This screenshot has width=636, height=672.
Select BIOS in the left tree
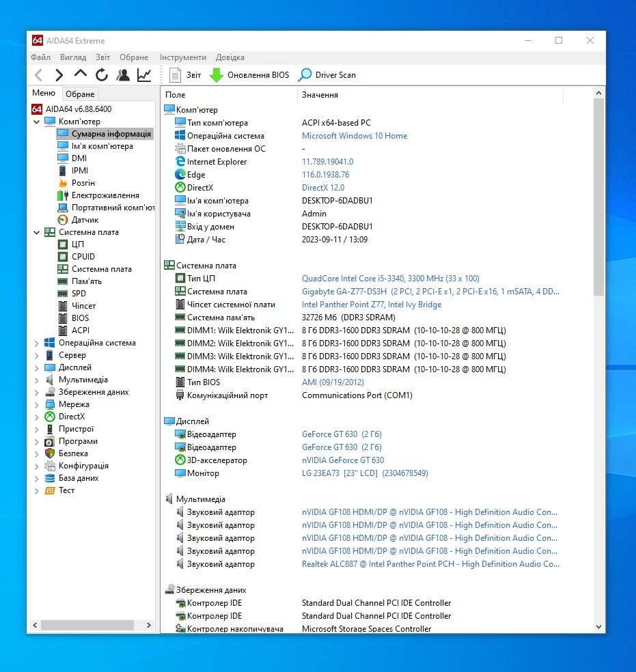tap(80, 318)
